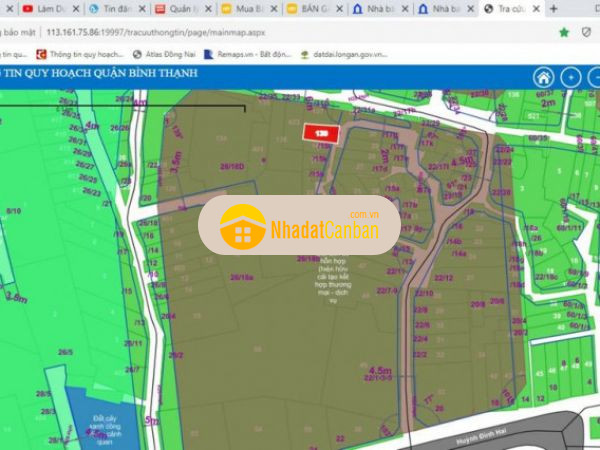Select the red highlighted parcel 139
The height and width of the screenshot is (450, 600).
321,133
